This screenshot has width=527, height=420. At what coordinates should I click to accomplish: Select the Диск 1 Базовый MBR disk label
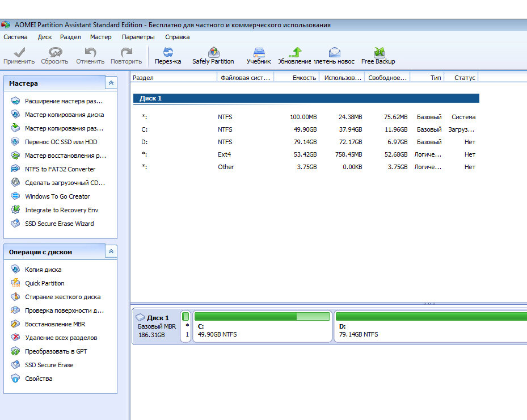coord(157,326)
